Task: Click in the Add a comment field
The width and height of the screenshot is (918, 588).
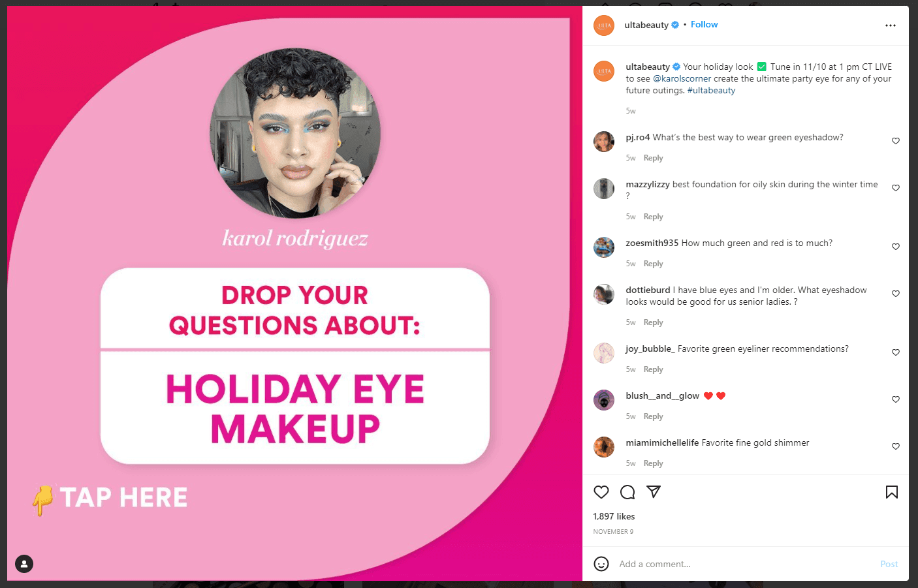Action: (x=744, y=564)
